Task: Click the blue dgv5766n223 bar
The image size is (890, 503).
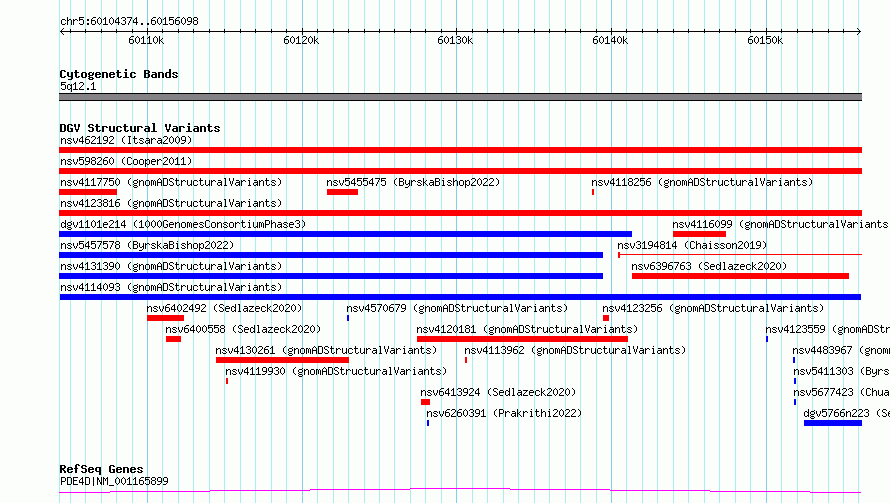Action: (833, 423)
